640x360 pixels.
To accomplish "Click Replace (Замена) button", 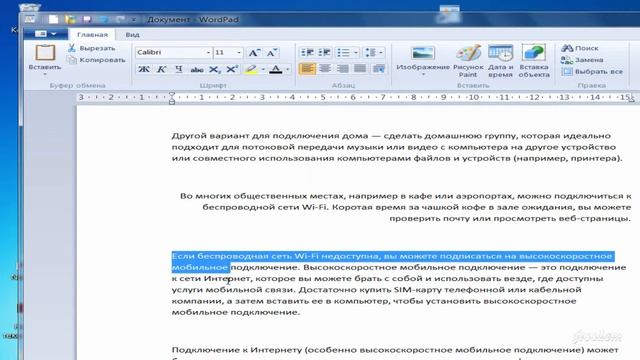I will (582, 60).
